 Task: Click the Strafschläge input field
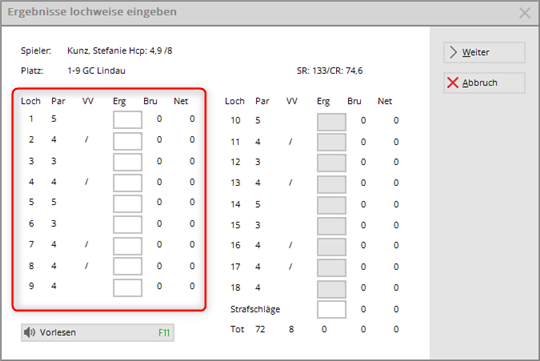331,309
